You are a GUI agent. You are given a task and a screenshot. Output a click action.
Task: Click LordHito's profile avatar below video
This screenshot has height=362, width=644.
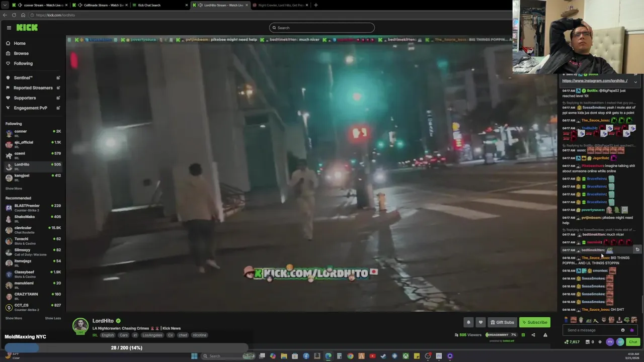click(80, 326)
